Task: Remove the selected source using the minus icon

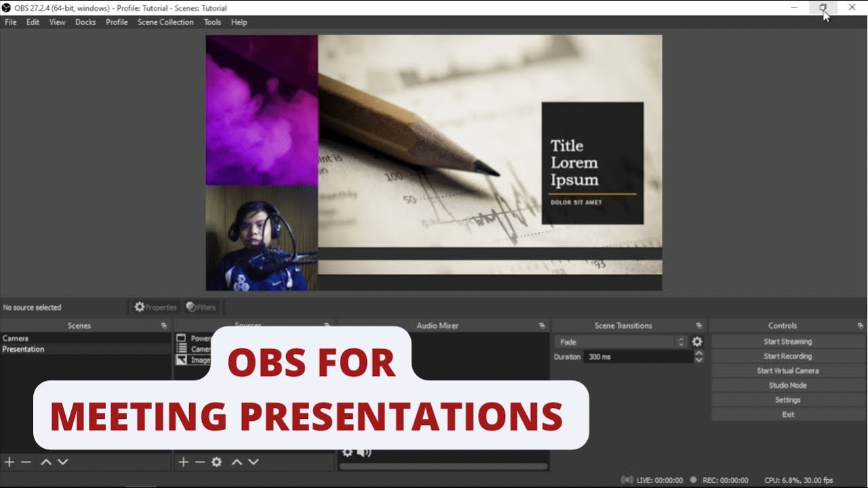Action: (200, 462)
